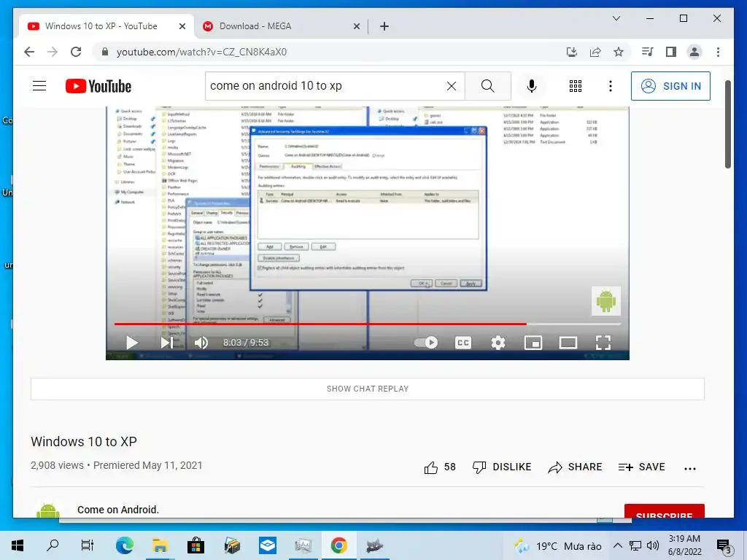Click the install app icon in address bar
The width and height of the screenshot is (747, 560).
(x=572, y=52)
